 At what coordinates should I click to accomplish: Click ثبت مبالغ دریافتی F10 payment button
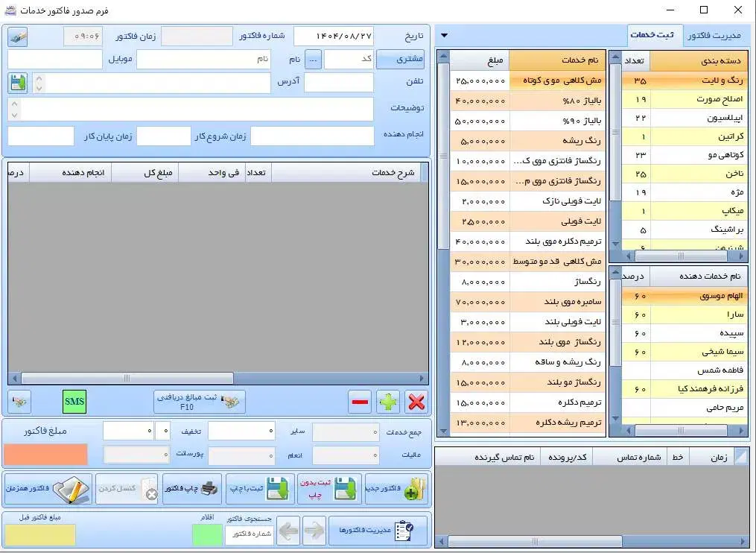[200, 402]
